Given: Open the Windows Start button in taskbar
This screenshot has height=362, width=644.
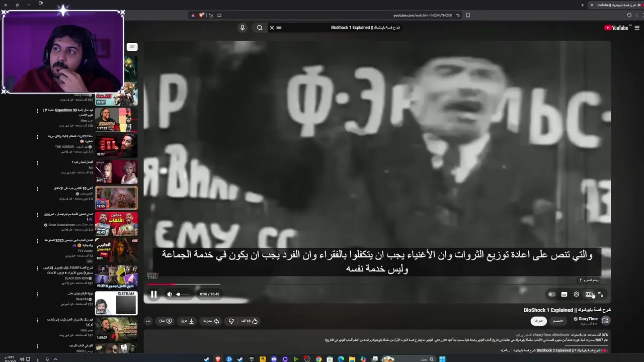Looking at the screenshot, I should (442, 358).
